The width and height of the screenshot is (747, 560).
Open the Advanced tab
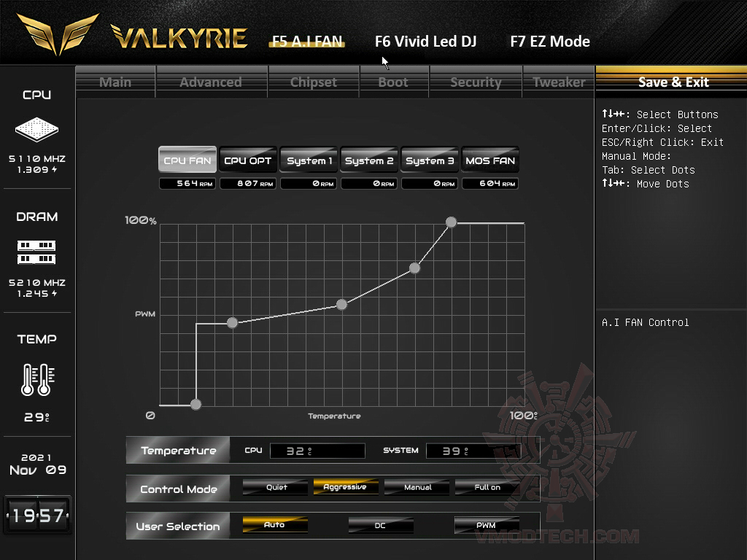point(211,82)
